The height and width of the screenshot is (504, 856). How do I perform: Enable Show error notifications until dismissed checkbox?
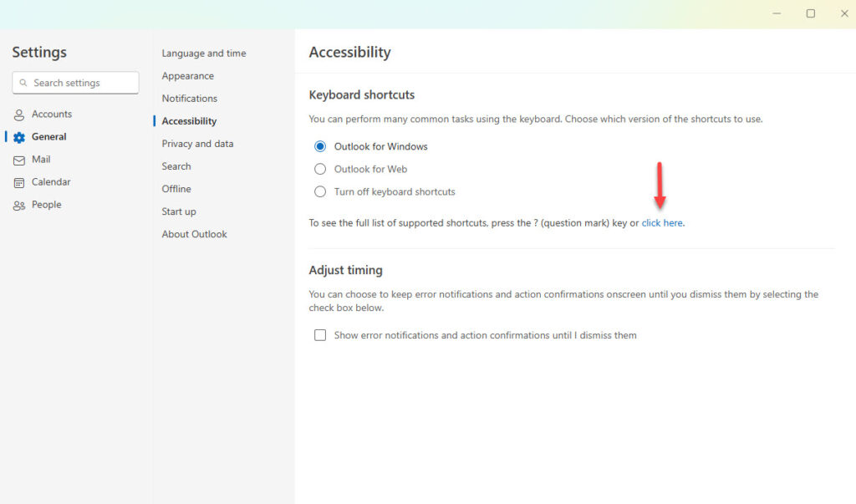click(x=320, y=335)
